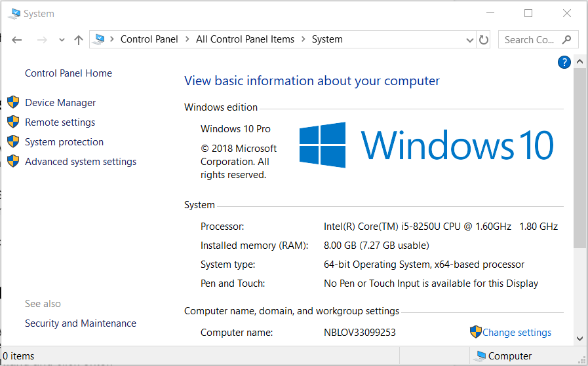Open Change settings for computer name
The height and width of the screenshot is (366, 588).
click(x=517, y=333)
